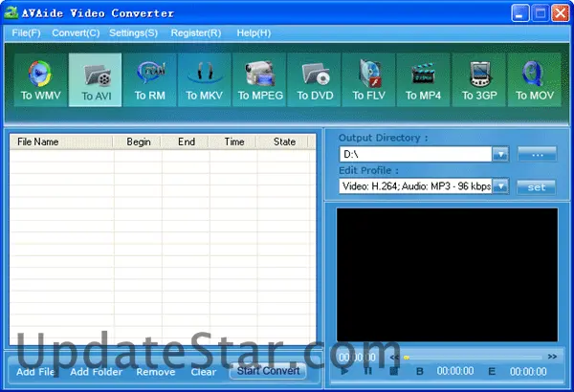Open the Settings(S) menu
This screenshot has width=574, height=392.
pos(133,33)
